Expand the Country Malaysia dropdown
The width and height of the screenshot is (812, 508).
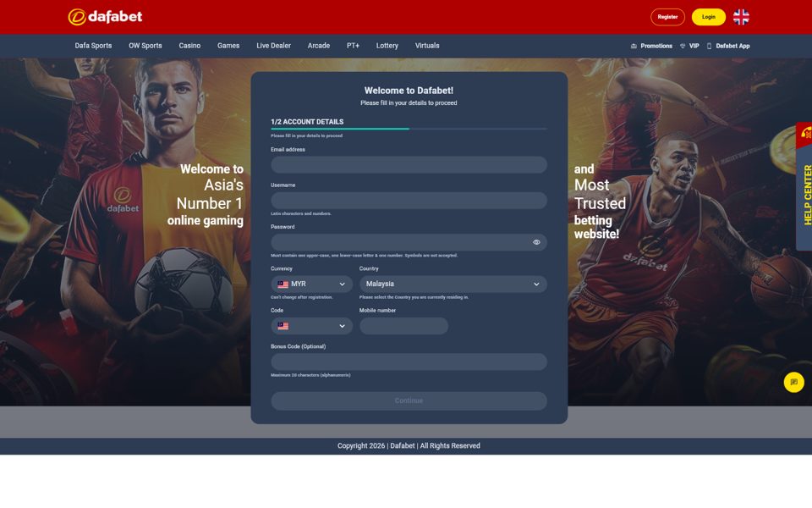coord(453,284)
